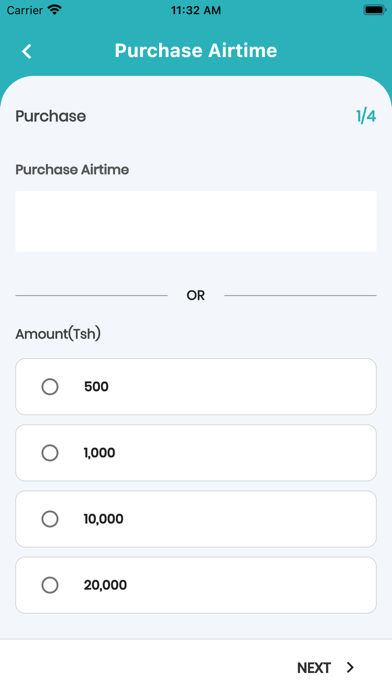392x696 pixels.
Task: Tap the battery indicator icon
Action: (375, 10)
